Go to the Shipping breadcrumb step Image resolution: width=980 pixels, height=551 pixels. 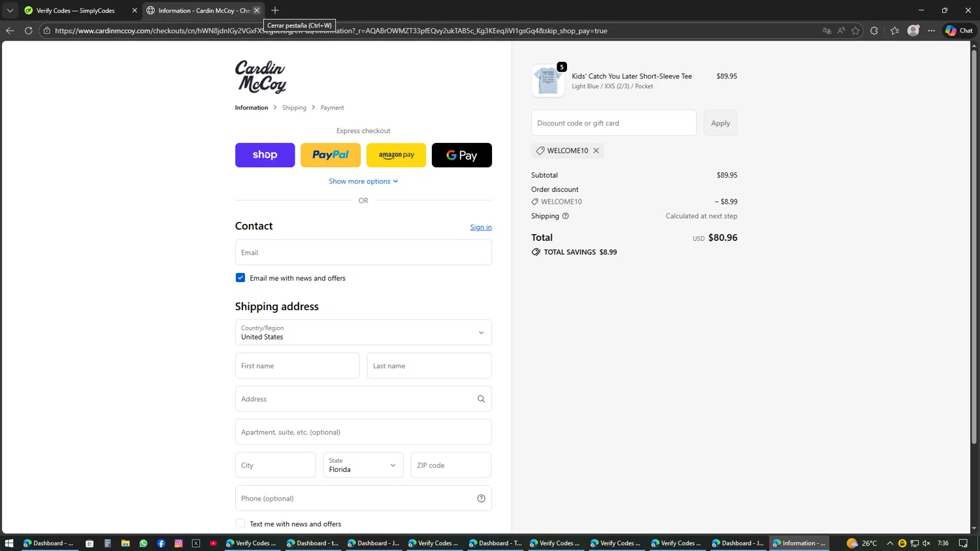click(294, 108)
